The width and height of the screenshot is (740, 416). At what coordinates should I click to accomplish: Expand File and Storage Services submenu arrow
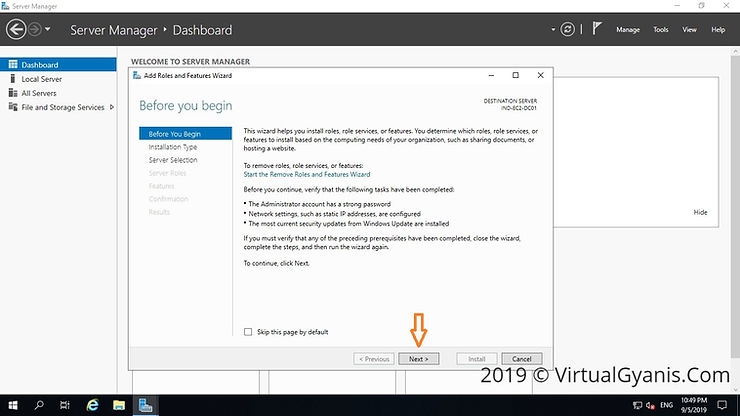112,107
